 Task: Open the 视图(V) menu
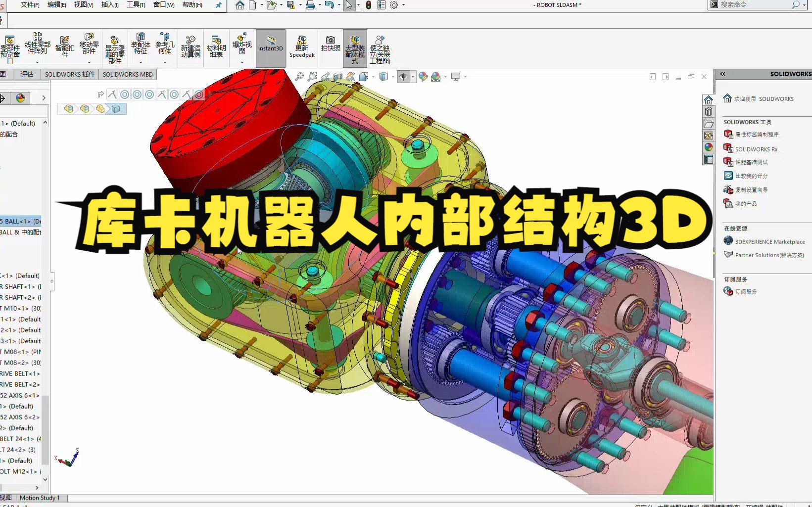(x=84, y=4)
